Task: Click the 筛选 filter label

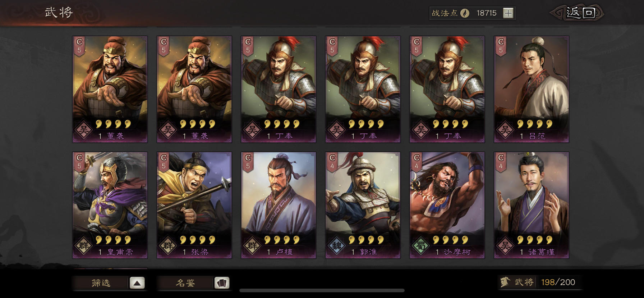Action: [x=101, y=283]
